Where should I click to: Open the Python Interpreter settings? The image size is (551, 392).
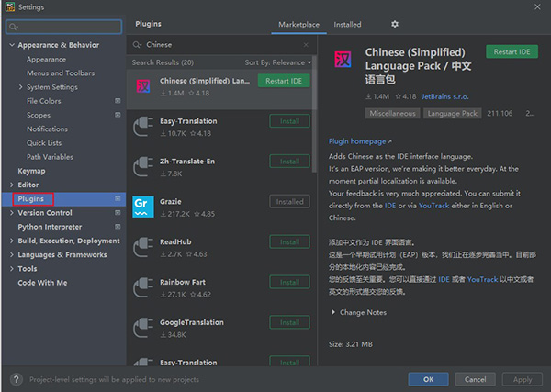click(x=50, y=227)
